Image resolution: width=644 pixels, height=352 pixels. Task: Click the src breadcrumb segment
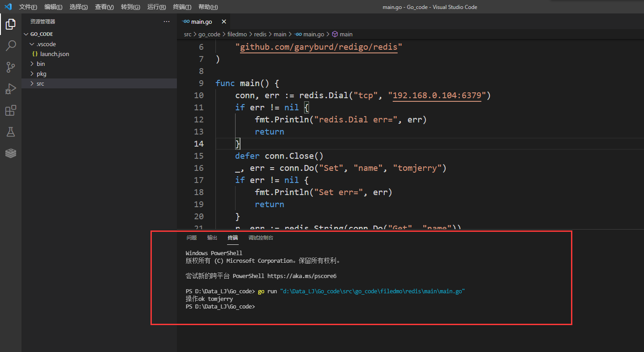[188, 34]
